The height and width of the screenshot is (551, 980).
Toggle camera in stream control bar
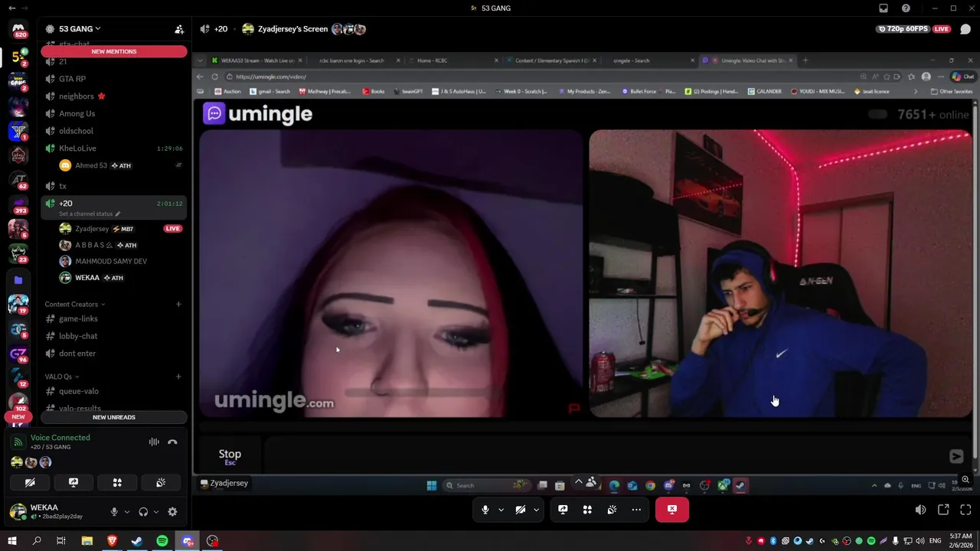[x=521, y=510]
